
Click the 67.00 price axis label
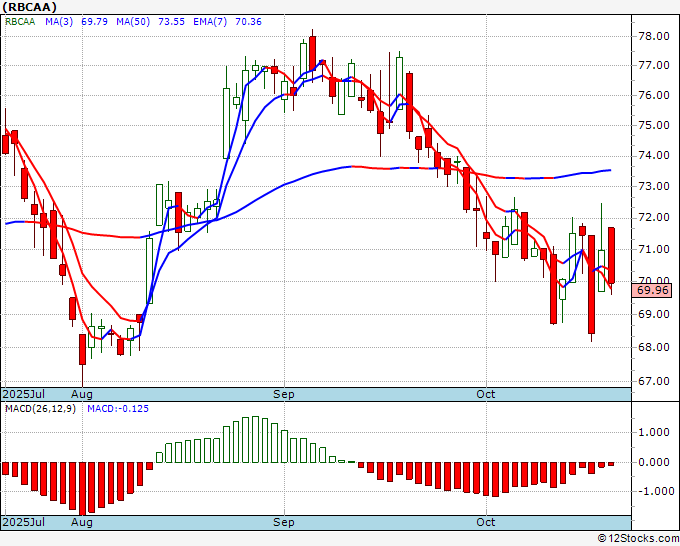coord(654,381)
